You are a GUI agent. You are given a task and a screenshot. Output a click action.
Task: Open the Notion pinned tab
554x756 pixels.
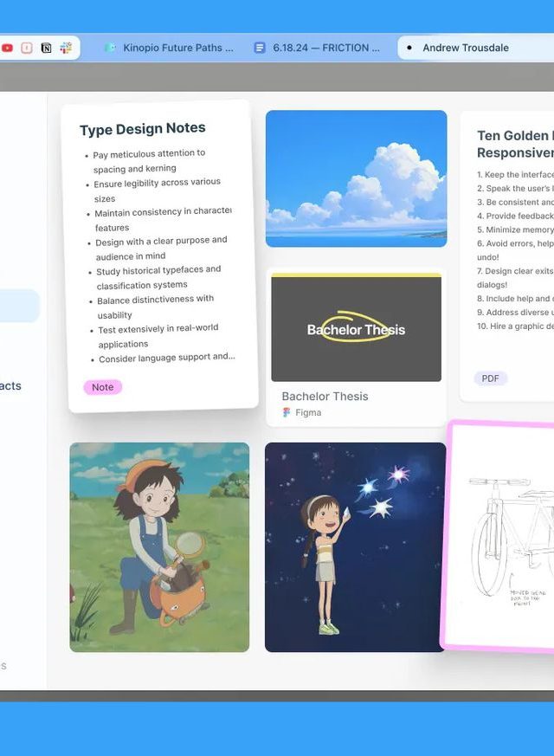click(47, 48)
